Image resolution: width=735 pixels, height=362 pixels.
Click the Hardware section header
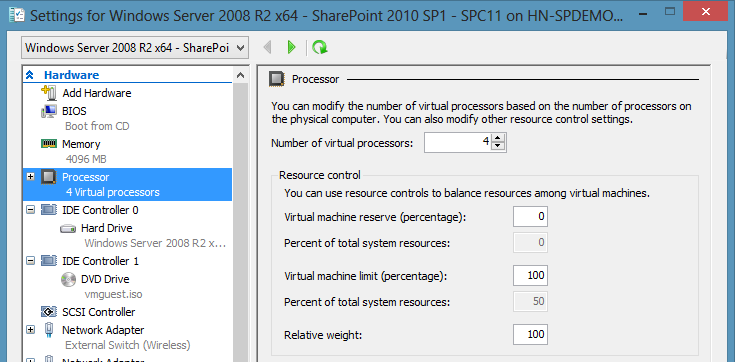(71, 75)
